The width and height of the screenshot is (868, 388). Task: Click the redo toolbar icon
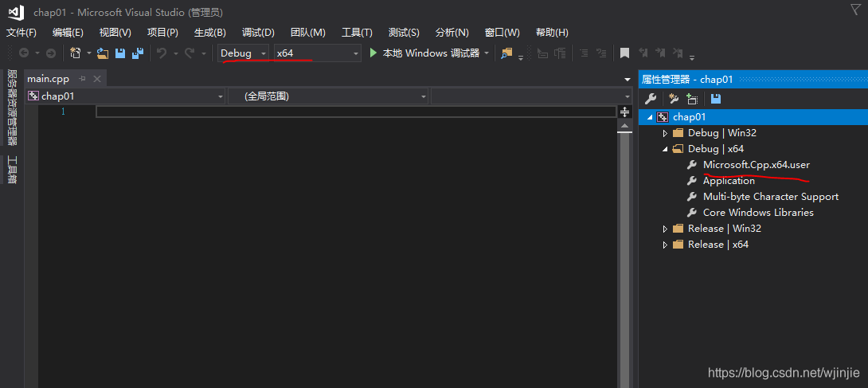coord(190,53)
